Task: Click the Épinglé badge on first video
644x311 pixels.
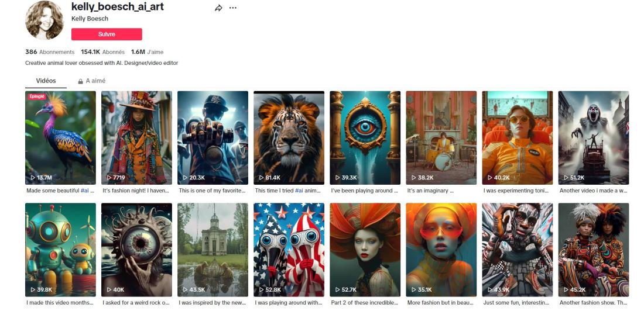Action: [x=37, y=96]
